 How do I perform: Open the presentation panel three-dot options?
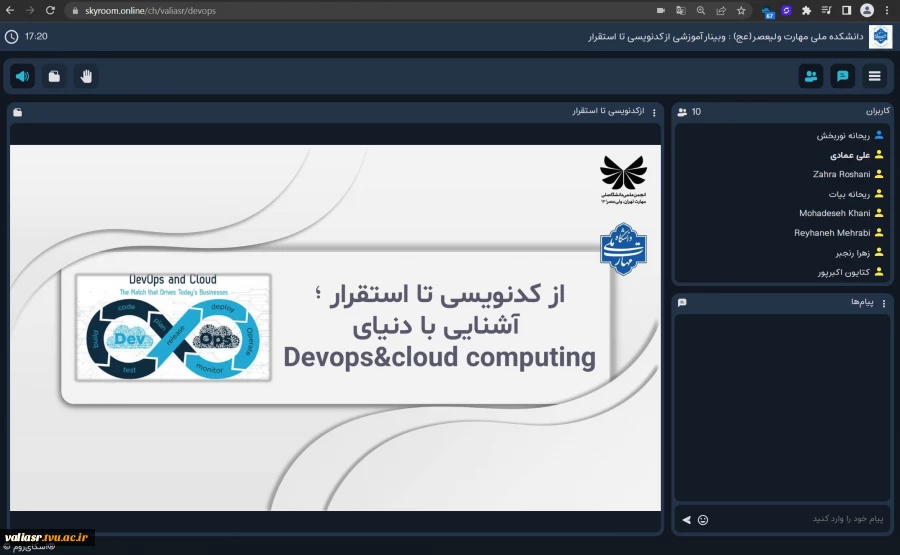(x=654, y=112)
